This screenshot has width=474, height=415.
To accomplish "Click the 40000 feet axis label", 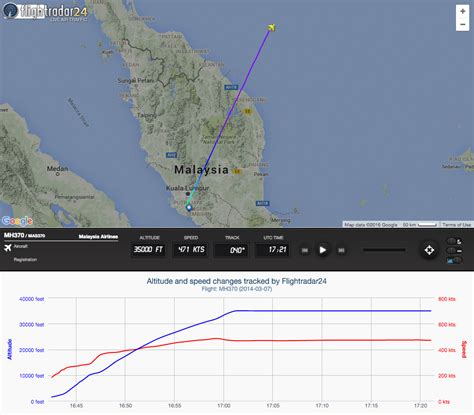I will [x=32, y=299].
